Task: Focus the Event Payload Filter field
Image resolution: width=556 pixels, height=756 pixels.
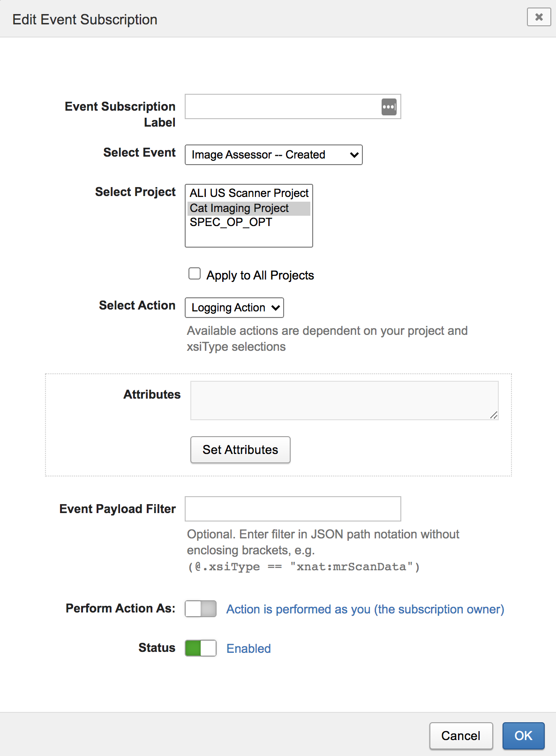Action: tap(293, 509)
